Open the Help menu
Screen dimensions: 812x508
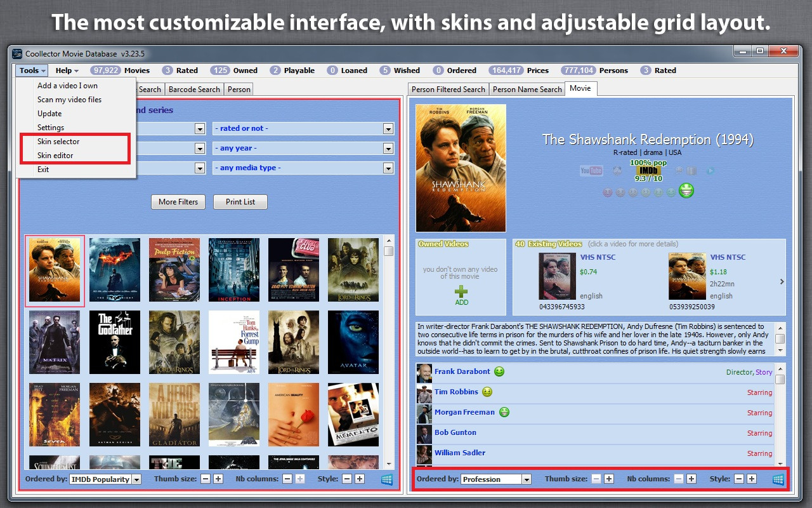(x=67, y=70)
